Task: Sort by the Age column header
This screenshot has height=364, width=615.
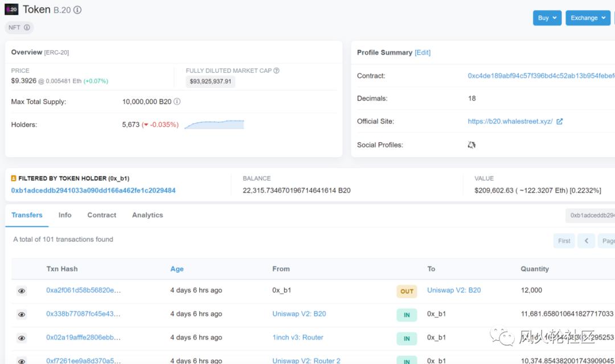Action: 177,269
